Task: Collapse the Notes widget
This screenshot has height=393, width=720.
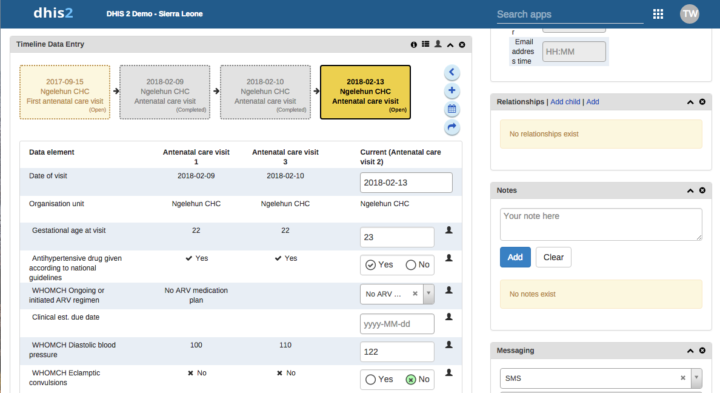Action: coord(690,191)
